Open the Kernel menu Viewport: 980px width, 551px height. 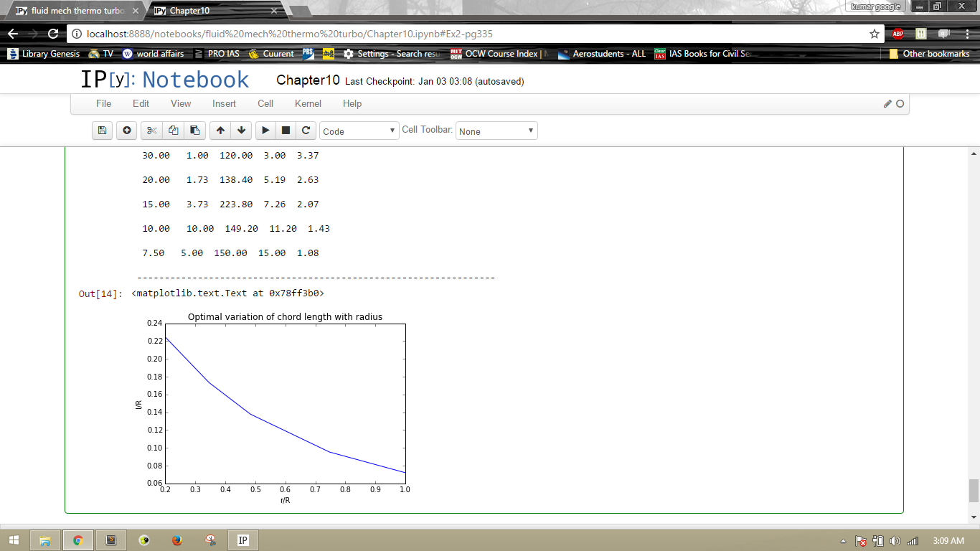308,103
